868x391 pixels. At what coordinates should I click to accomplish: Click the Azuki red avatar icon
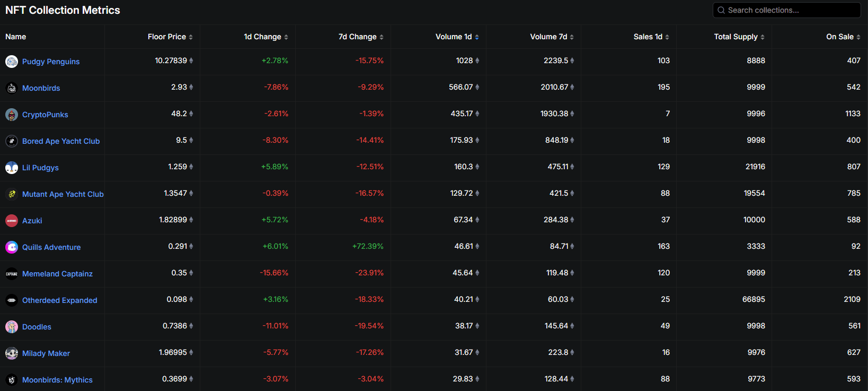pos(12,221)
